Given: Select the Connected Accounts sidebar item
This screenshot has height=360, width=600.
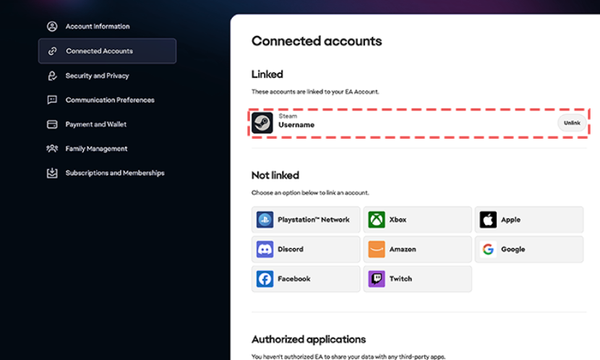Looking at the screenshot, I should [107, 51].
